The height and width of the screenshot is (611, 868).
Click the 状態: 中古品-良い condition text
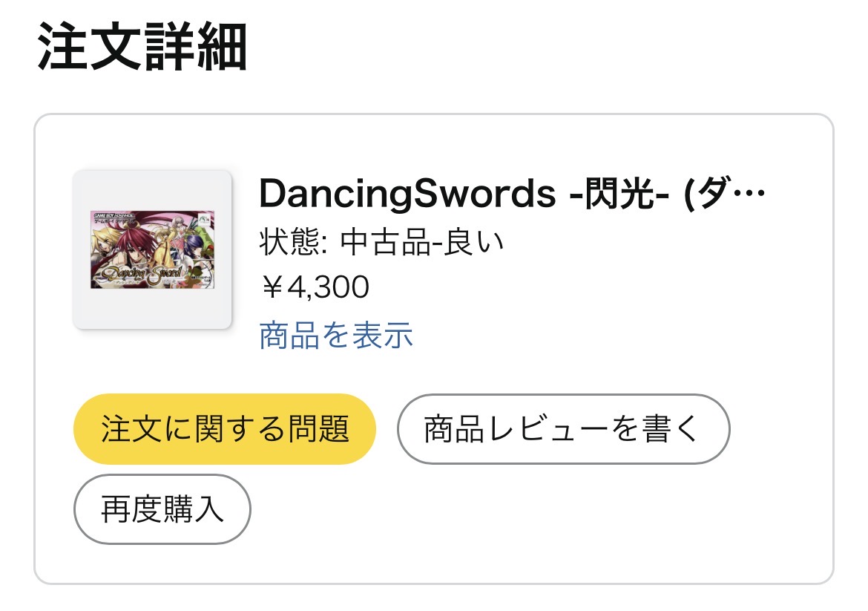(381, 242)
